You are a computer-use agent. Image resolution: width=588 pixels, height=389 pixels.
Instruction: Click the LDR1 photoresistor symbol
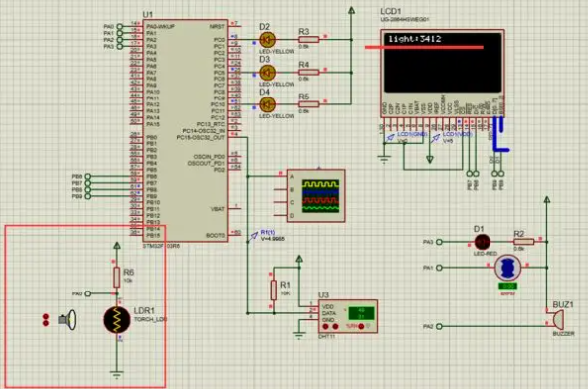117,320
